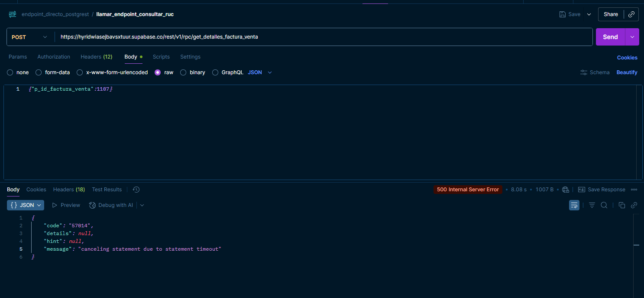Viewport: 644px width, 298px height.
Task: Click the Schema button
Action: (595, 72)
